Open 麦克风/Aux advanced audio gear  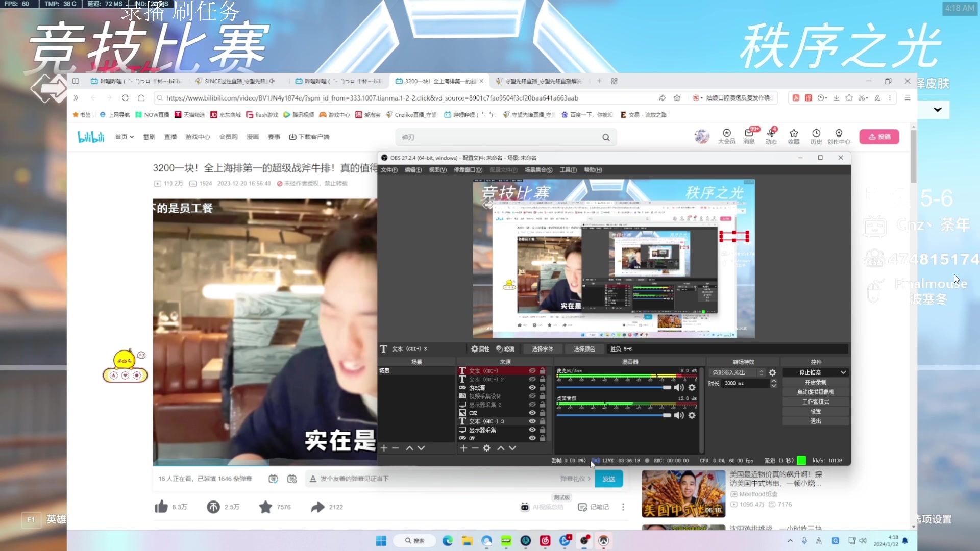pos(692,387)
